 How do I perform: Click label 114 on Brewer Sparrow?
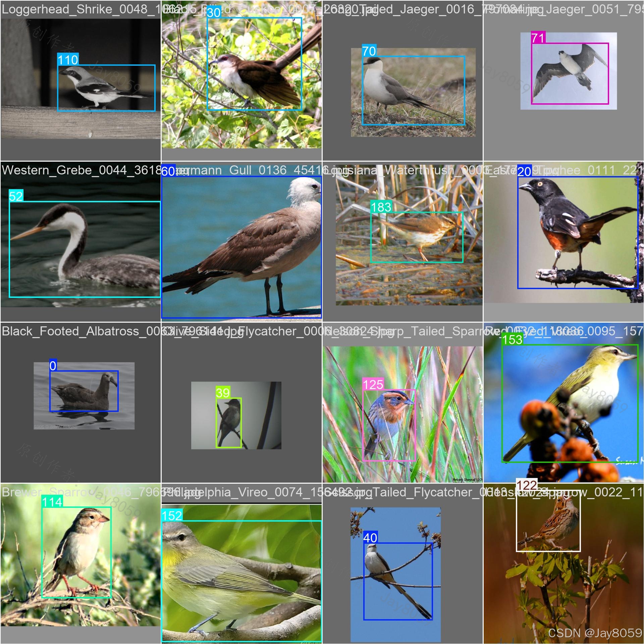pos(52,502)
